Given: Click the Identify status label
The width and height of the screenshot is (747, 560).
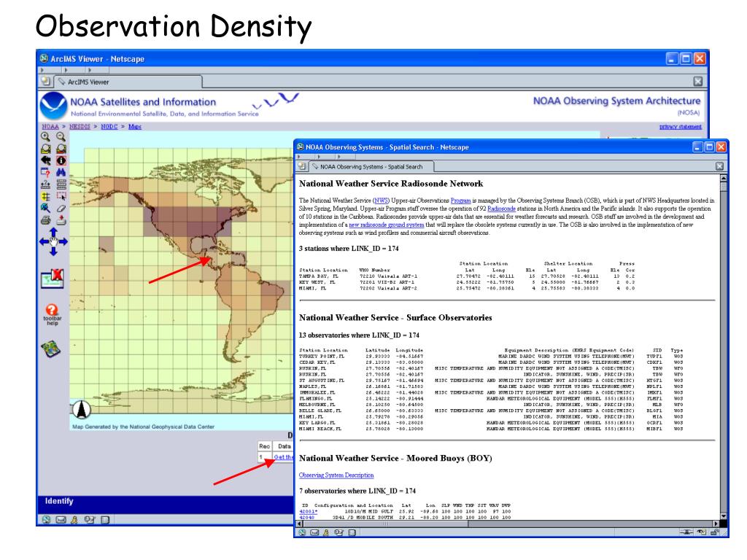Looking at the screenshot, I should click(59, 501).
